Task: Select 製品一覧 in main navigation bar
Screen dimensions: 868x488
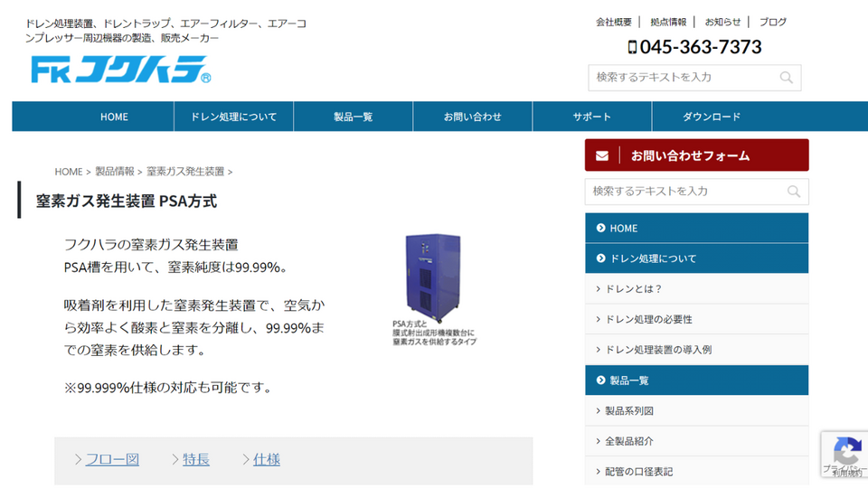Action: click(x=353, y=117)
